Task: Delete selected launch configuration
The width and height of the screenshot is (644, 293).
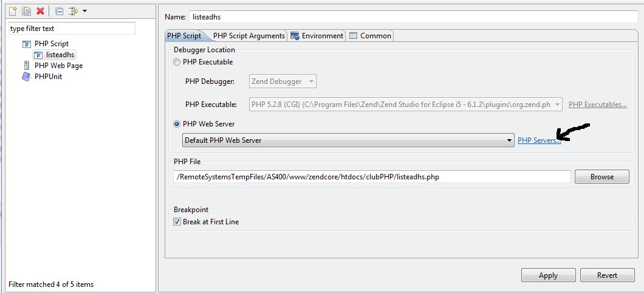Action: (40, 11)
